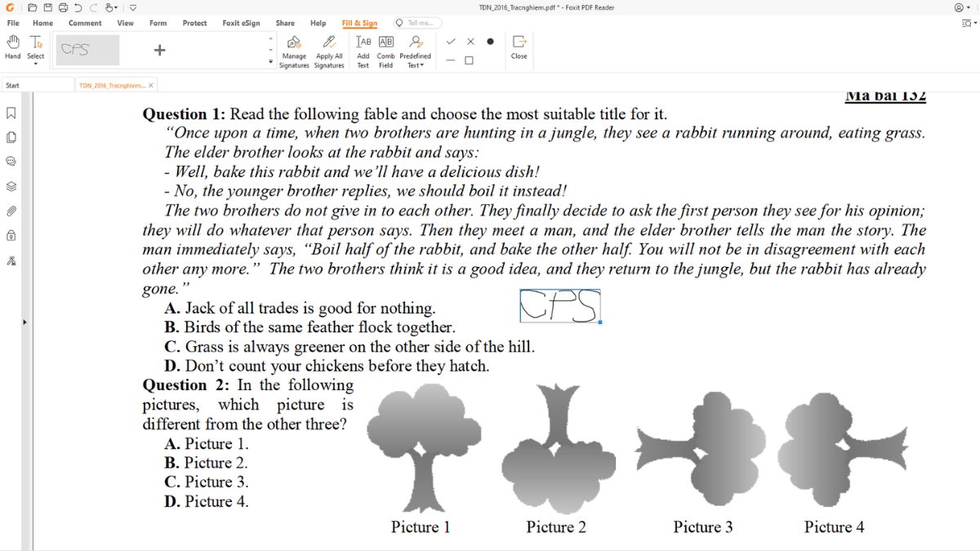
Task: Click the Foxit logo icon
Action: pyautogui.click(x=10, y=7)
